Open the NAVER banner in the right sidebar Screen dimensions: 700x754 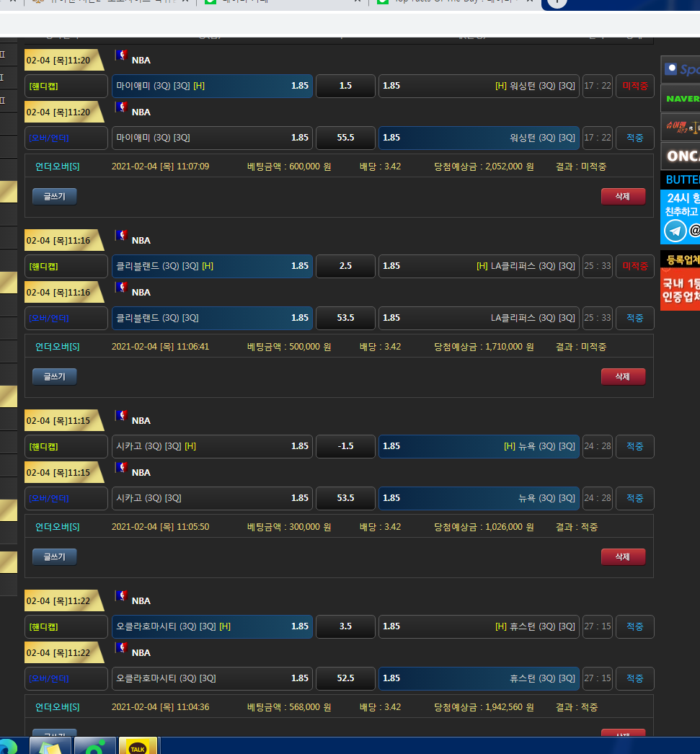(x=681, y=99)
